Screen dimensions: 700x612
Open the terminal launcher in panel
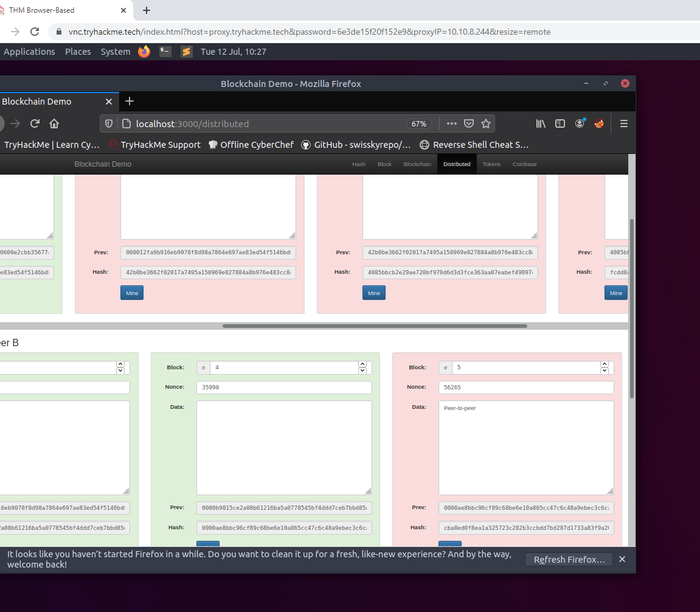(165, 52)
